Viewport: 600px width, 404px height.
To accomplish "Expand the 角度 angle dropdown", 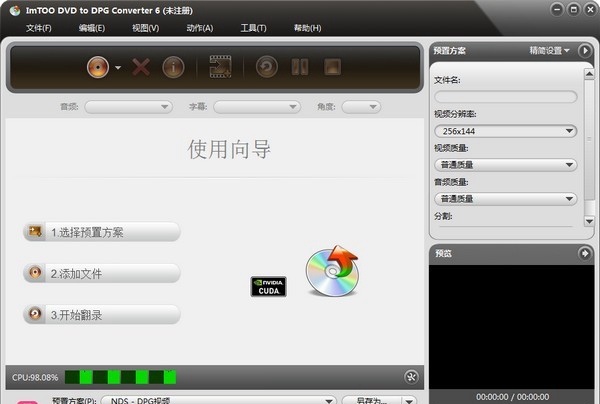I will (361, 107).
